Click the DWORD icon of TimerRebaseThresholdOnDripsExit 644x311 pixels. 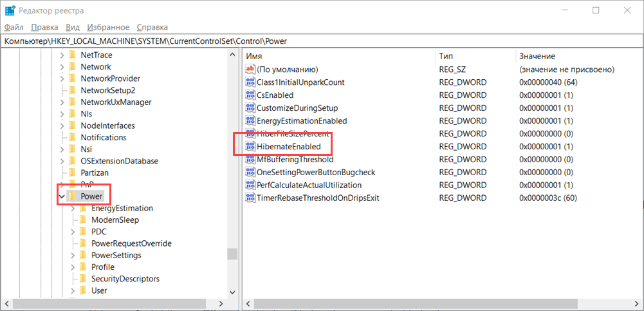click(x=250, y=198)
